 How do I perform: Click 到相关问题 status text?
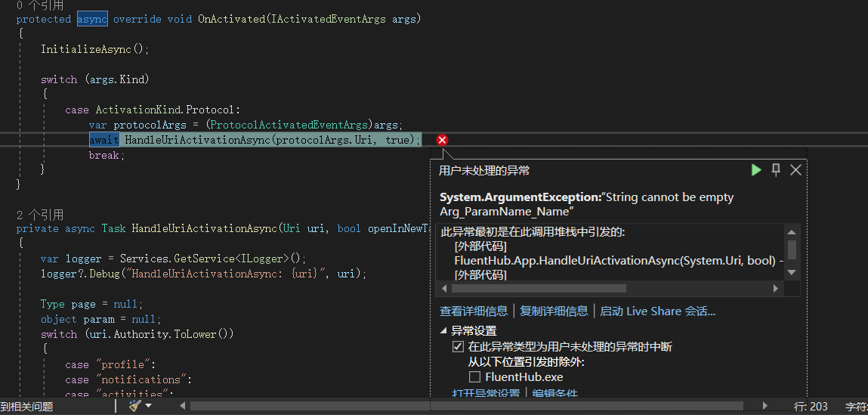(x=26, y=407)
